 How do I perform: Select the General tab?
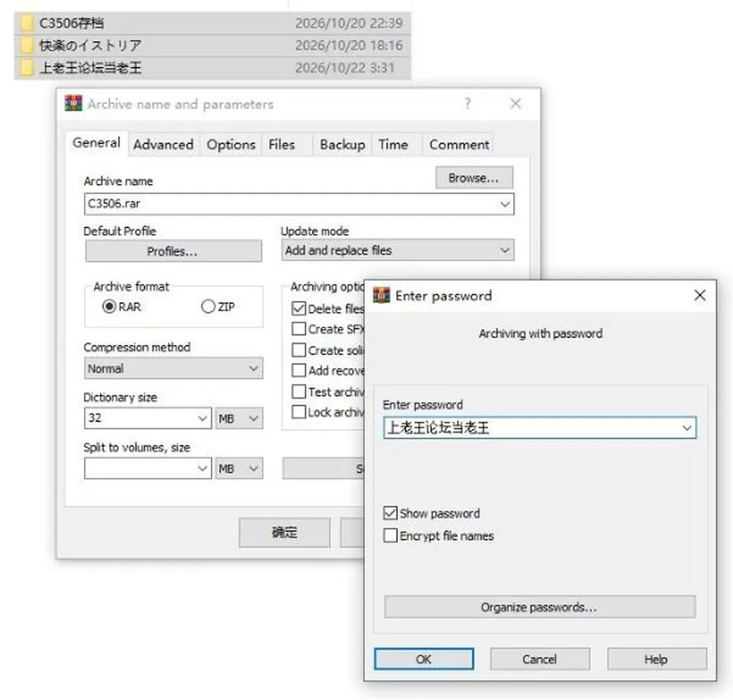pos(96,143)
